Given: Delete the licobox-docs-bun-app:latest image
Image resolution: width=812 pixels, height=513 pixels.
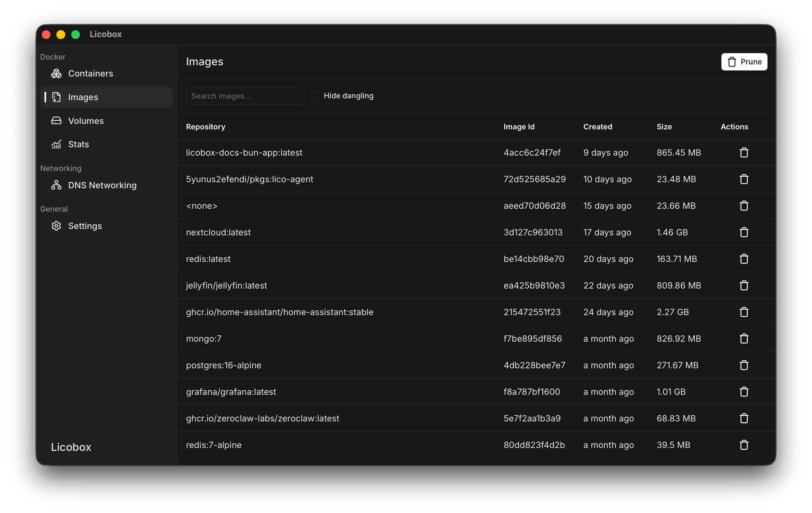Looking at the screenshot, I should click(744, 153).
